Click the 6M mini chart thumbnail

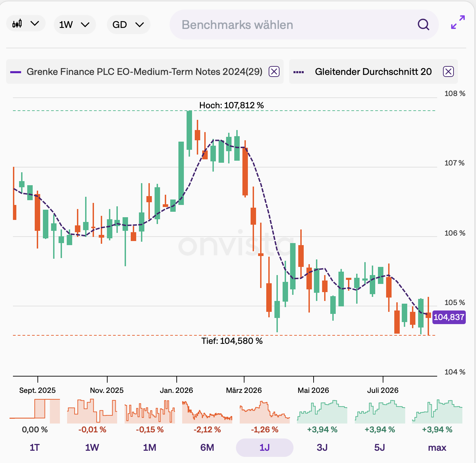click(207, 411)
